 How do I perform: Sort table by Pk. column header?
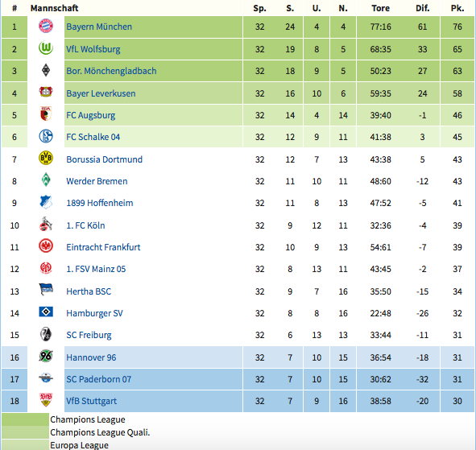pos(457,8)
